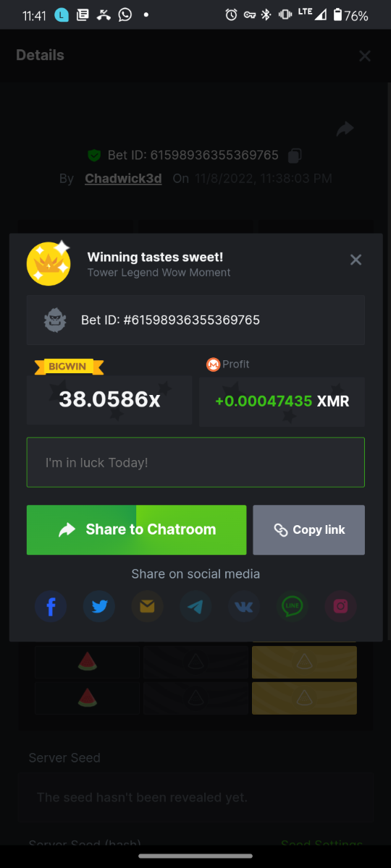Image resolution: width=391 pixels, height=868 pixels.
Task: Share win on Facebook
Action: [51, 606]
